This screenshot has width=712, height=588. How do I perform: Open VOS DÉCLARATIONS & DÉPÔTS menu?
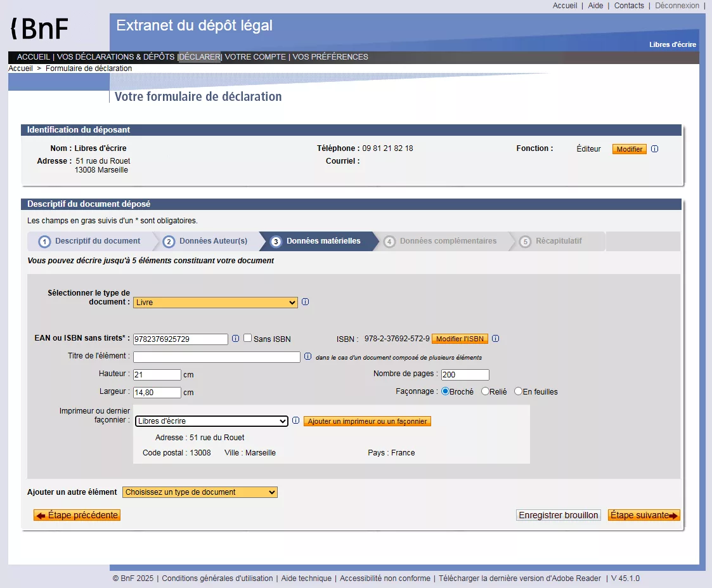pos(115,57)
